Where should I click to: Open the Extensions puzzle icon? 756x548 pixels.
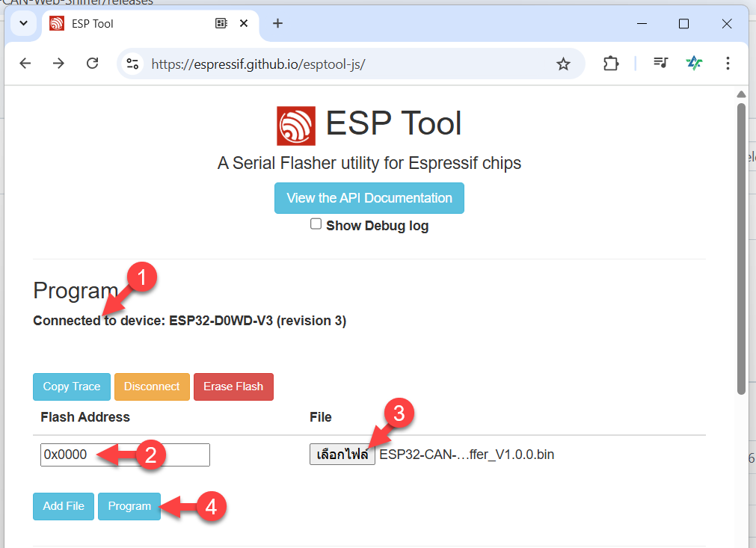tap(611, 63)
